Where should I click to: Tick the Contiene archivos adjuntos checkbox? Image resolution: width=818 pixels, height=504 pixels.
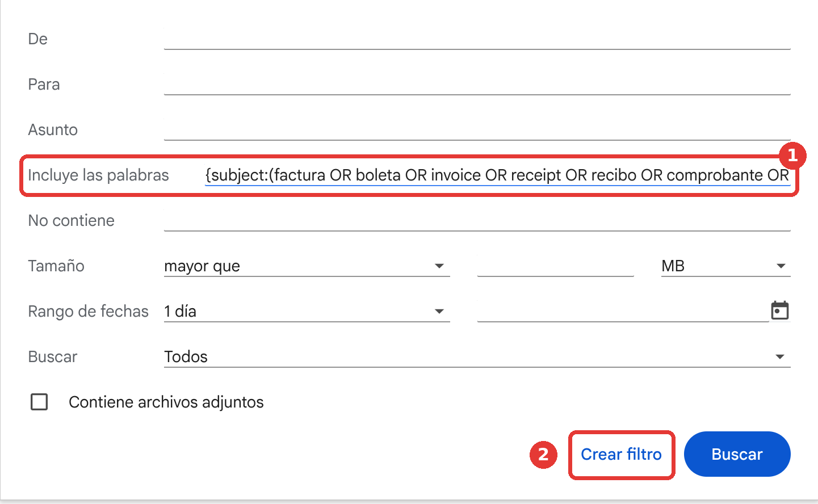(39, 402)
